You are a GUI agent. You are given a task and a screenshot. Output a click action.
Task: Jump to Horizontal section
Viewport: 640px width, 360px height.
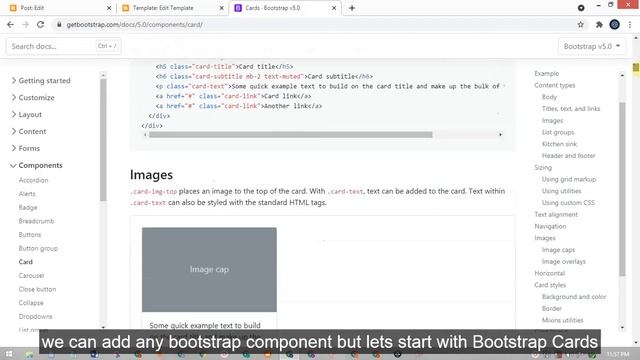(549, 273)
